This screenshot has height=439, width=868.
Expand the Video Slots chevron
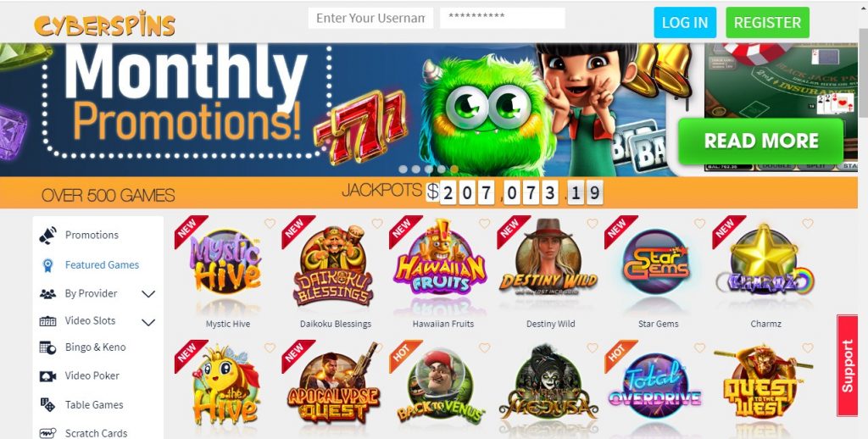coord(148,322)
